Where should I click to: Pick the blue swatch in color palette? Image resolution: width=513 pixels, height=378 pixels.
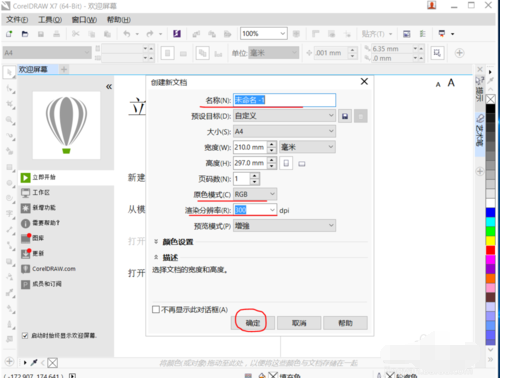(x=490, y=213)
